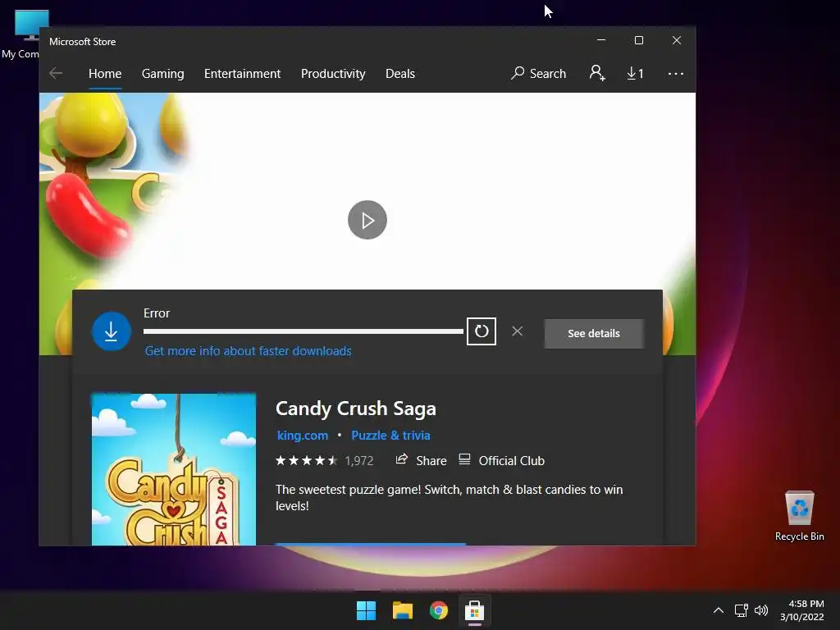Close the Microsoft Store window

(677, 40)
